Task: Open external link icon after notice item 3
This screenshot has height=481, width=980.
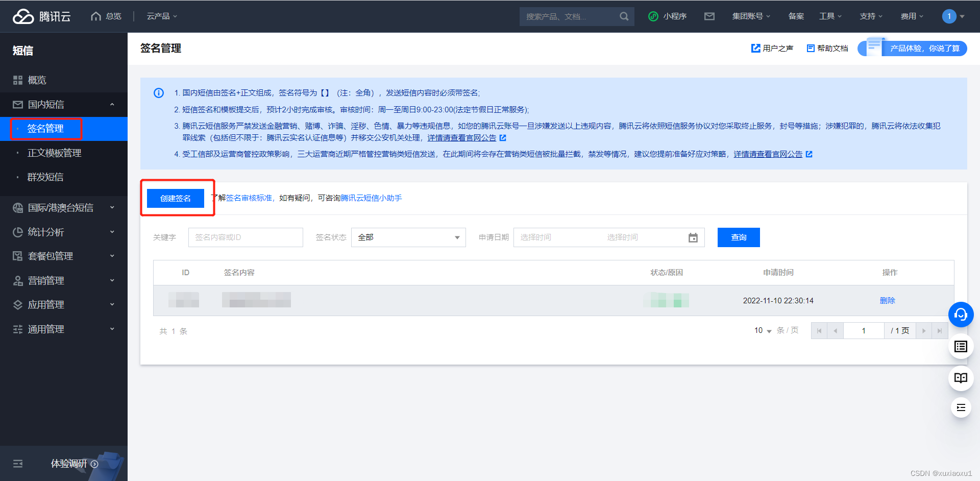Action: coord(503,138)
